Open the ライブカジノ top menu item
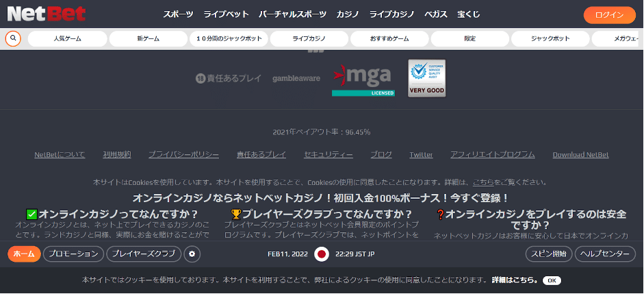This screenshot has width=644, height=294. point(392,14)
